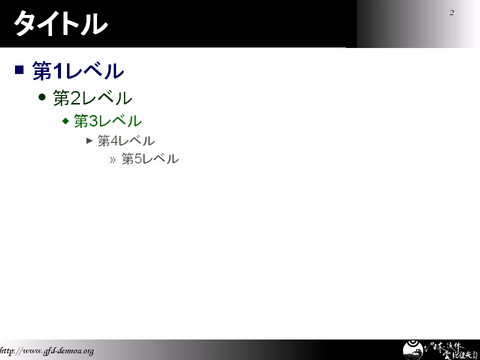
Task: Click the round bullet before 第2レベル
Action: click(42, 97)
